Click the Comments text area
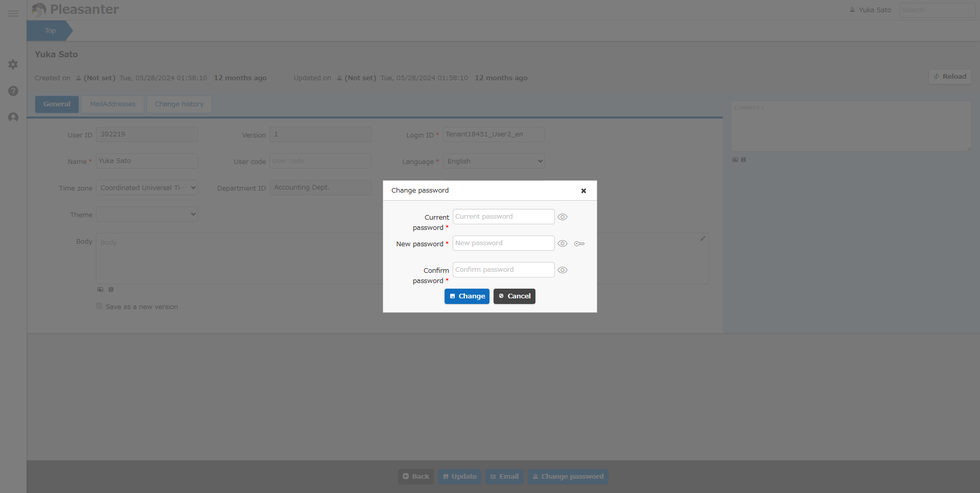The image size is (980, 493). (x=851, y=126)
